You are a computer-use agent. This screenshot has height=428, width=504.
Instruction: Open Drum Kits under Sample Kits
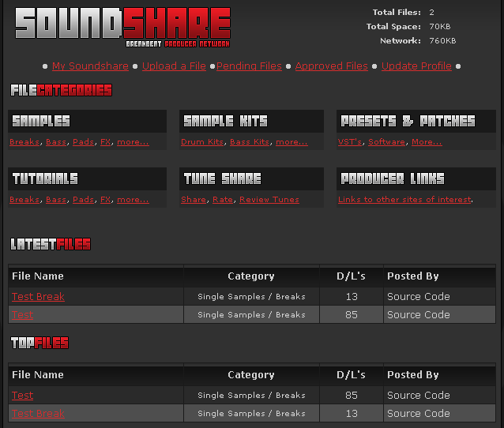(x=202, y=142)
